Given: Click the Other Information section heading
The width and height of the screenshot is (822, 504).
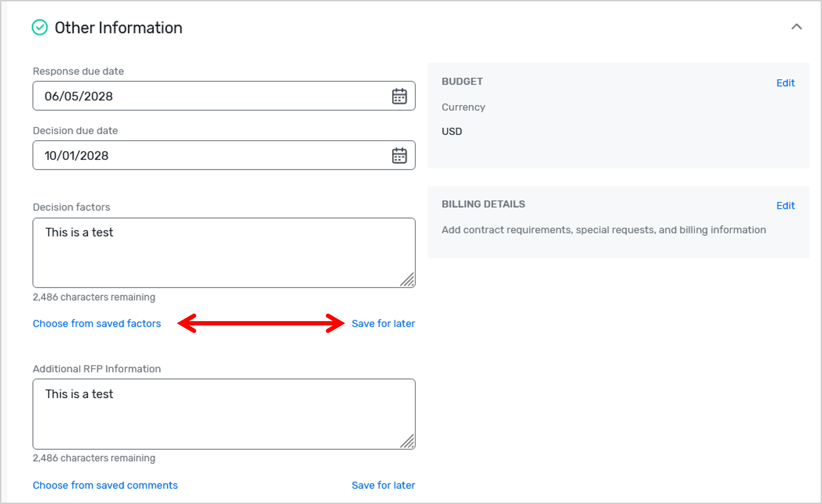Looking at the screenshot, I should tap(118, 28).
